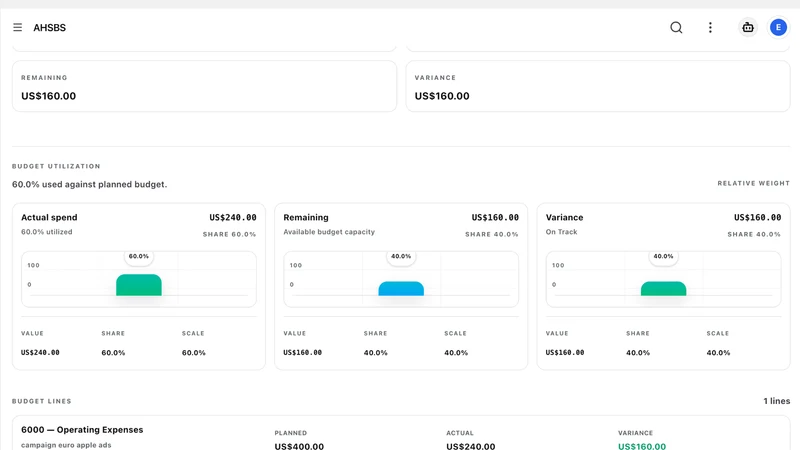Image resolution: width=800 pixels, height=450 pixels.
Task: Click the BUDGET UTILIZATION heading
Action: tap(56, 166)
